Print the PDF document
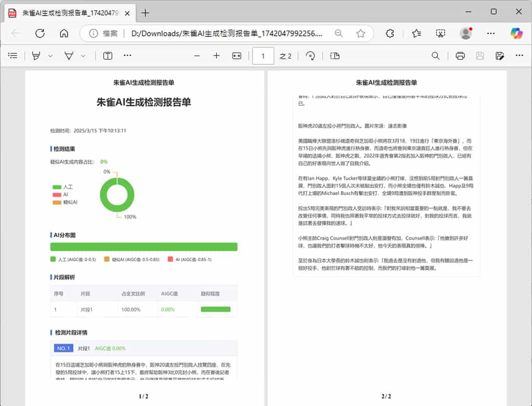 pos(460,56)
